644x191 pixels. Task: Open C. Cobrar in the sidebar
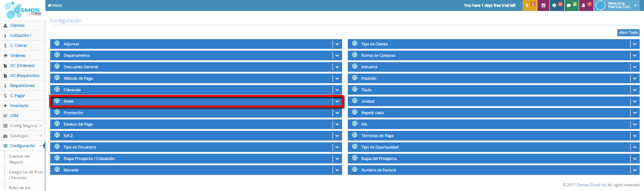(22, 45)
